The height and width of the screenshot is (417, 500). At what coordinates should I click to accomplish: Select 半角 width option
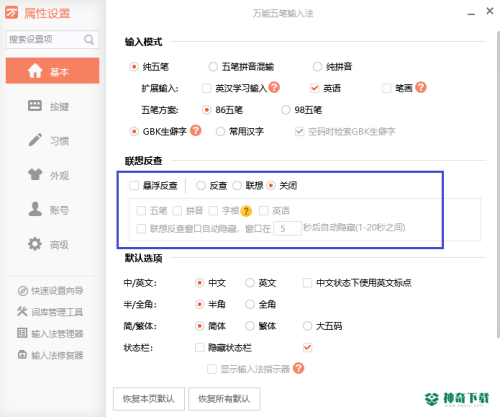coord(199,304)
